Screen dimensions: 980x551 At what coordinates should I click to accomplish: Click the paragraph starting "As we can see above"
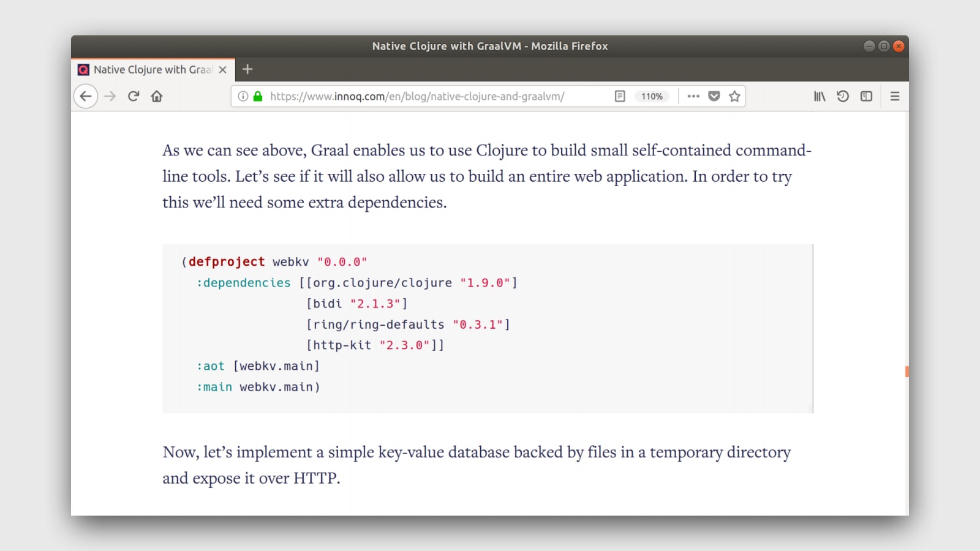coord(487,176)
